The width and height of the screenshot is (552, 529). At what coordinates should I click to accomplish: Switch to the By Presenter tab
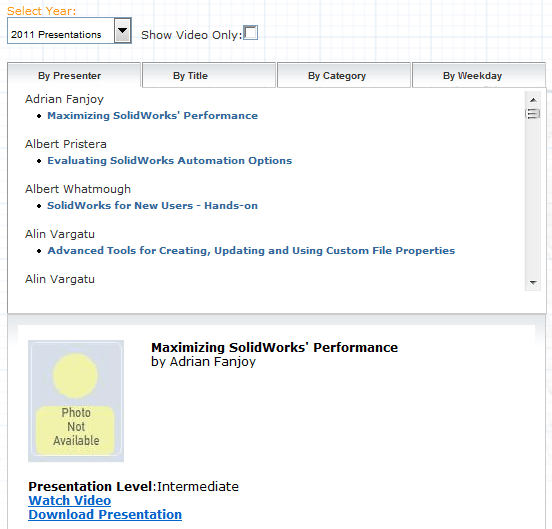[x=74, y=75]
